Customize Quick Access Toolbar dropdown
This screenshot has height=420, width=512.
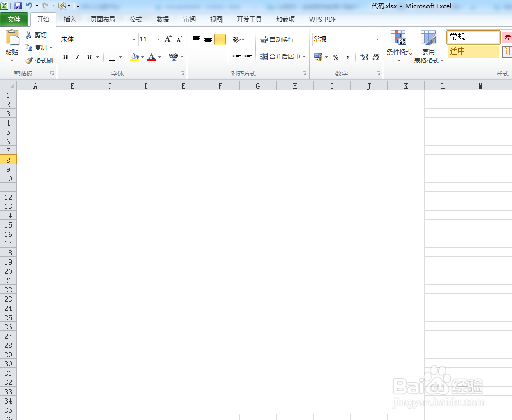78,6
